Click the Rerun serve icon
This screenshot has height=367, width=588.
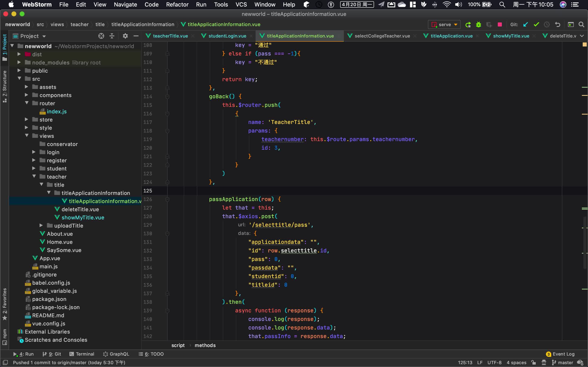pyautogui.click(x=468, y=24)
